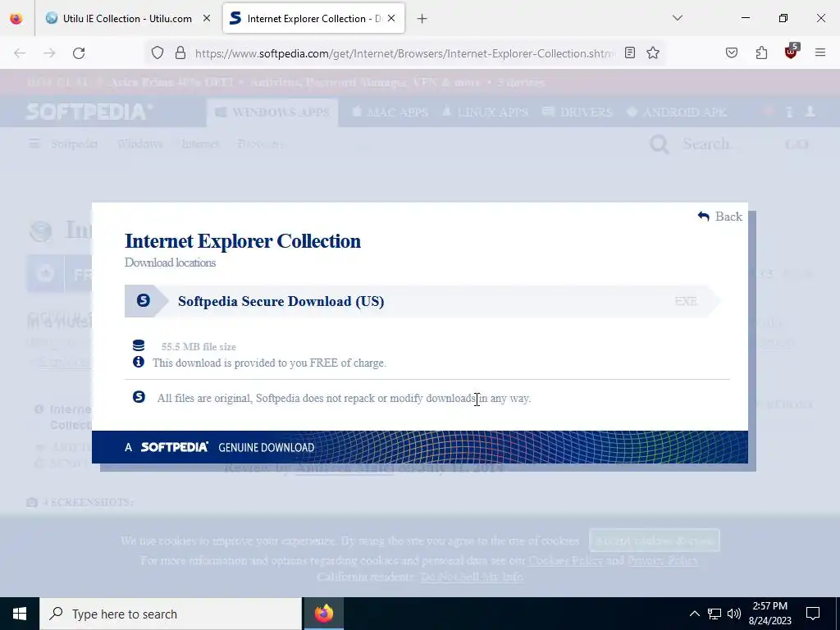Open the taskbar clock and date

[769, 614]
